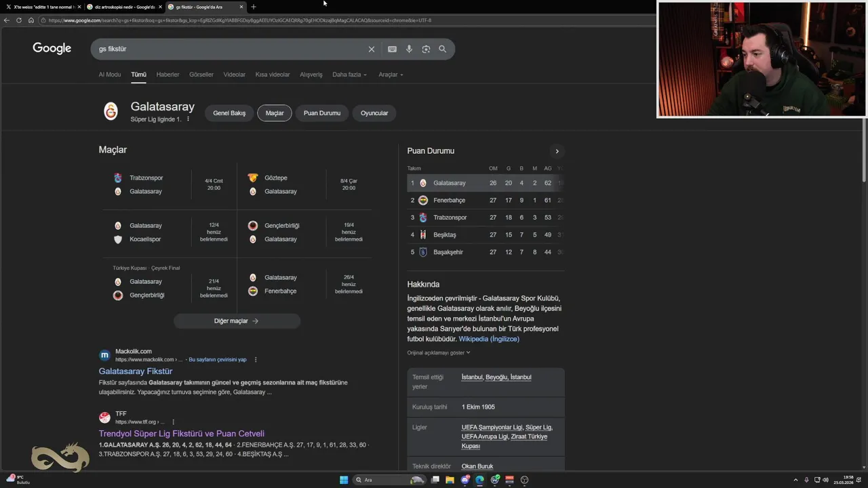Select Başakşehir row in the standings table
This screenshot has width=868, height=488.
click(x=486, y=252)
